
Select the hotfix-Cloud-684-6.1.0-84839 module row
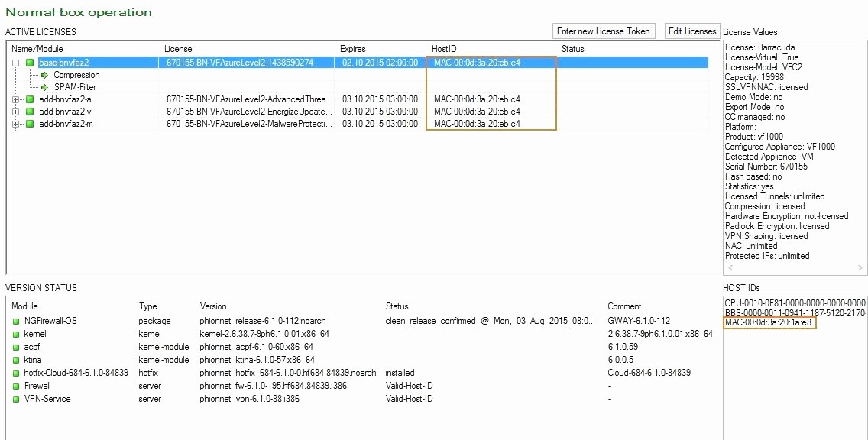(x=70, y=373)
